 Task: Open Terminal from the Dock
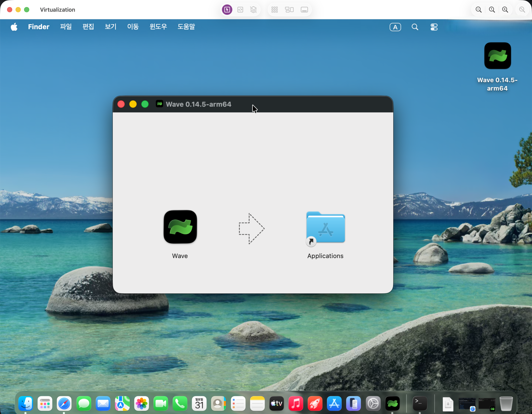tap(420, 403)
